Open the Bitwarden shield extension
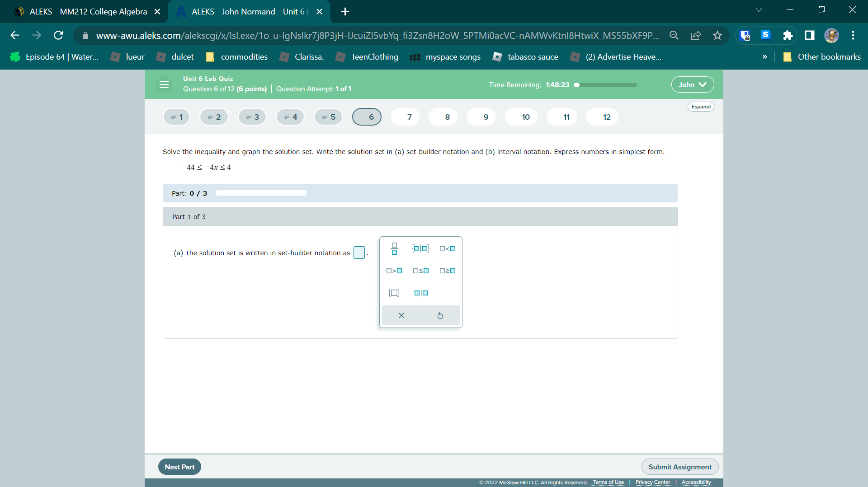 pos(745,35)
